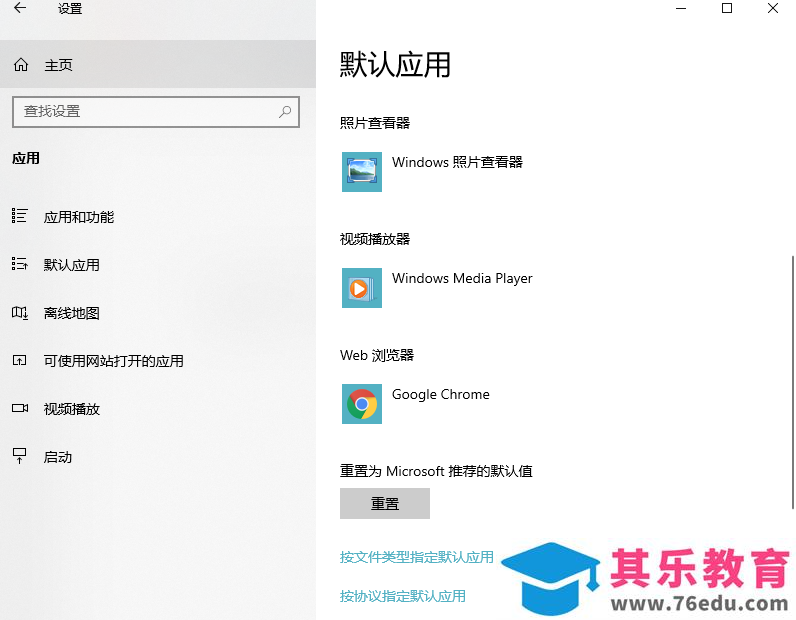Click the 应用 sidebar heading
The image size is (796, 620).
[26, 158]
